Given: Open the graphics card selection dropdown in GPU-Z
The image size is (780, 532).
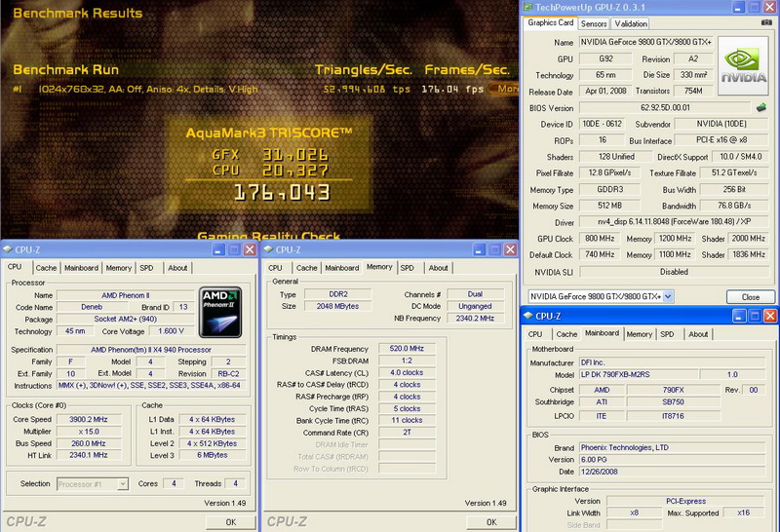Looking at the screenshot, I should 668,296.
